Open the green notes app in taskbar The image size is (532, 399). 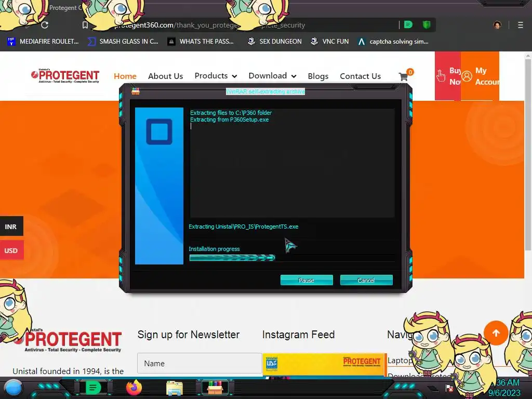pyautogui.click(x=93, y=388)
